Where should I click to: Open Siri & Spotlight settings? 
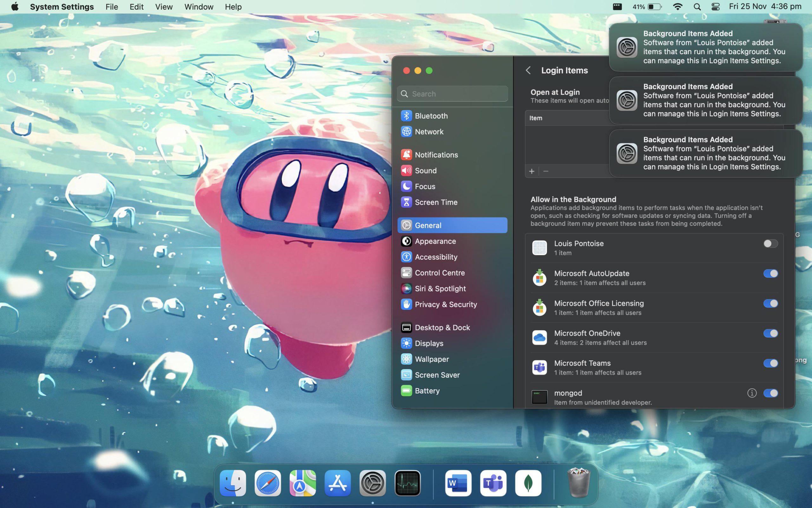(x=452, y=288)
